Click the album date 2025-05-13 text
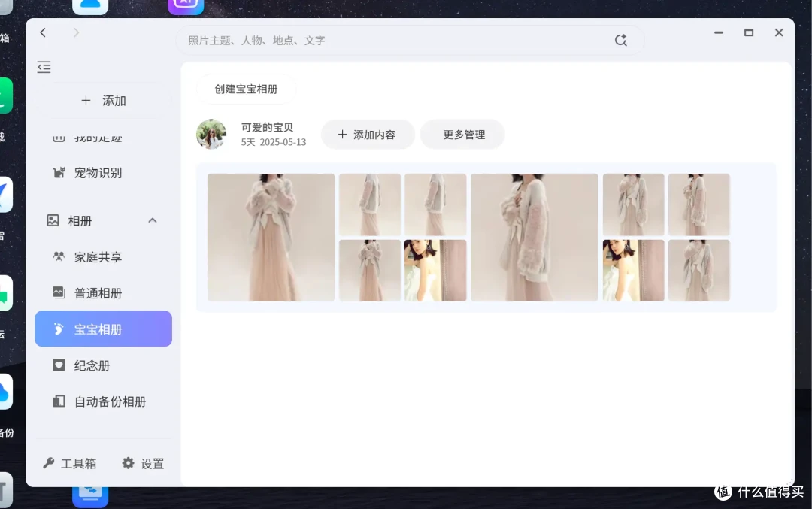This screenshot has height=509, width=812. click(x=283, y=142)
